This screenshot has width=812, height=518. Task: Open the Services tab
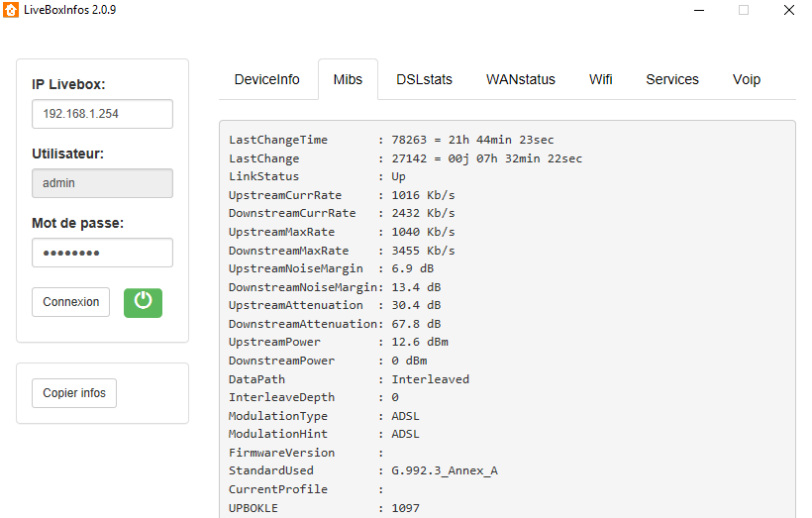[x=672, y=79]
